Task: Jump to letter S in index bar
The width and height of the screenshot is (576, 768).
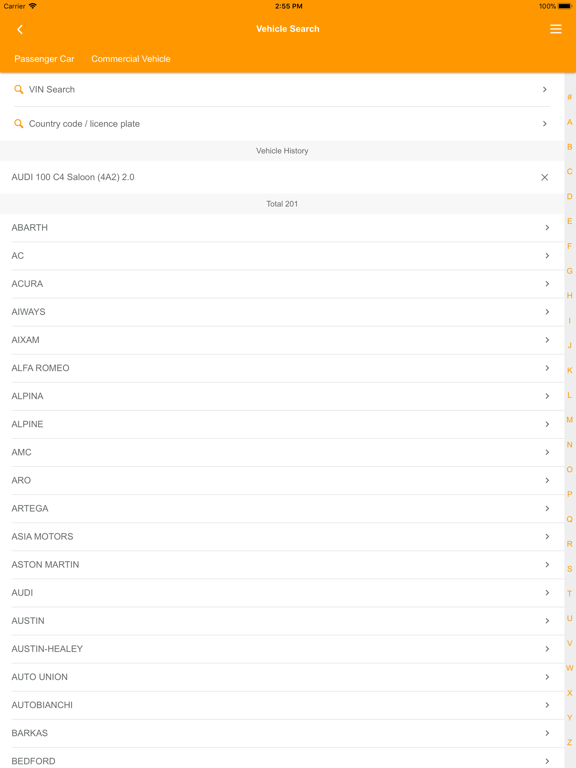Action: [570, 569]
